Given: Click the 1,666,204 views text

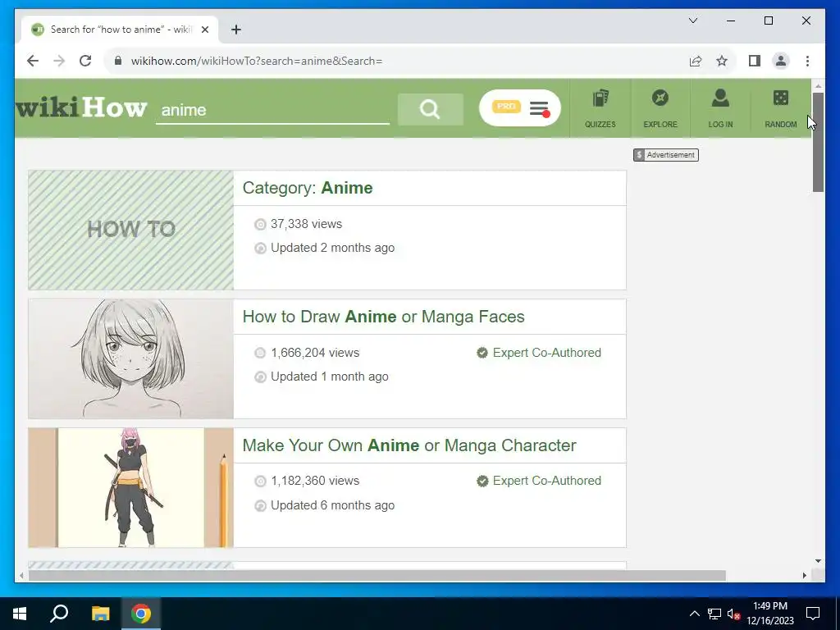Looking at the screenshot, I should pyautogui.click(x=315, y=353).
